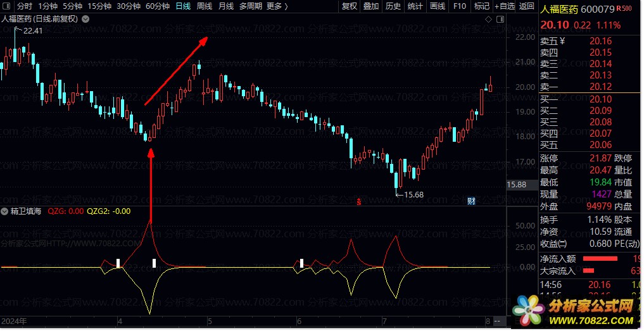This screenshot has width=644, height=331.
Task: Activate 画线 drawing tools
Action: [438, 6]
